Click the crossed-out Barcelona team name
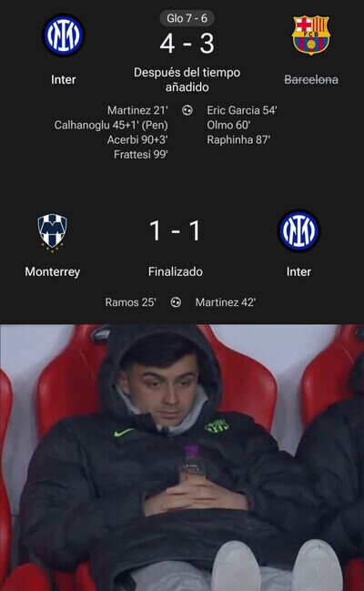The image size is (364, 591). 311,79
